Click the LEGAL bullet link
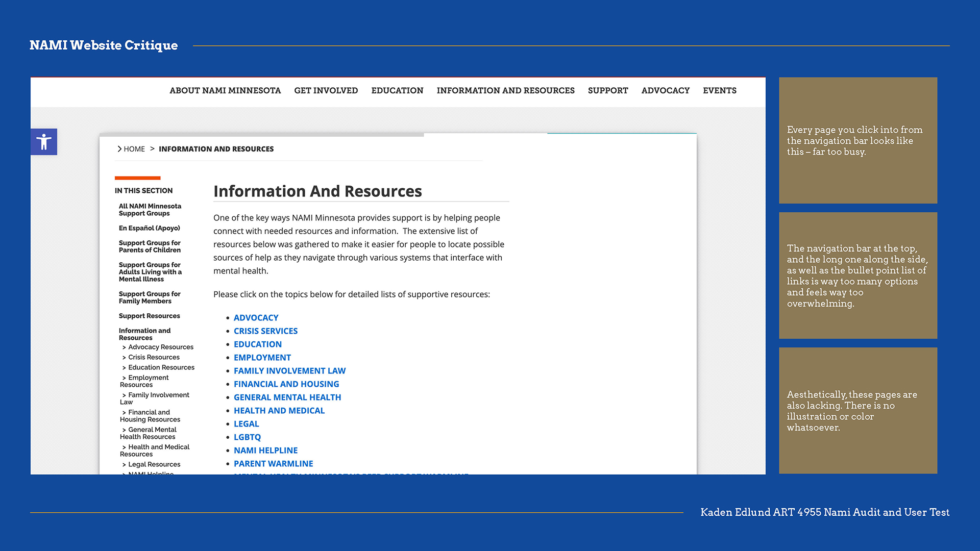 [247, 424]
